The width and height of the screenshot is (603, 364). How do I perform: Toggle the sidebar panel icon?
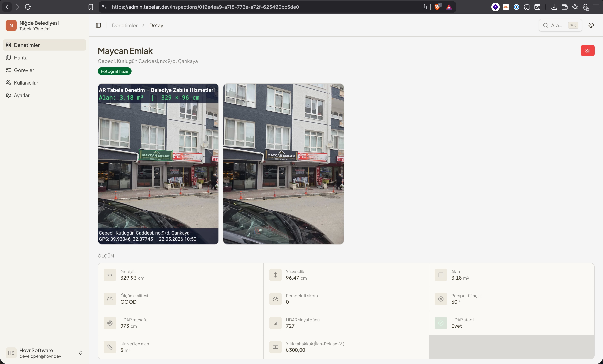point(98,25)
